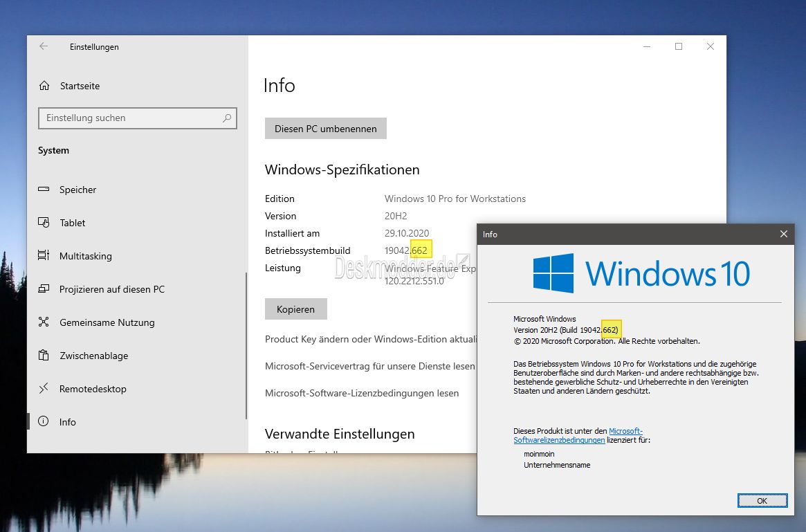Confirm the Info dialog with OK
Viewport: 806px width, 532px height.
(x=762, y=501)
